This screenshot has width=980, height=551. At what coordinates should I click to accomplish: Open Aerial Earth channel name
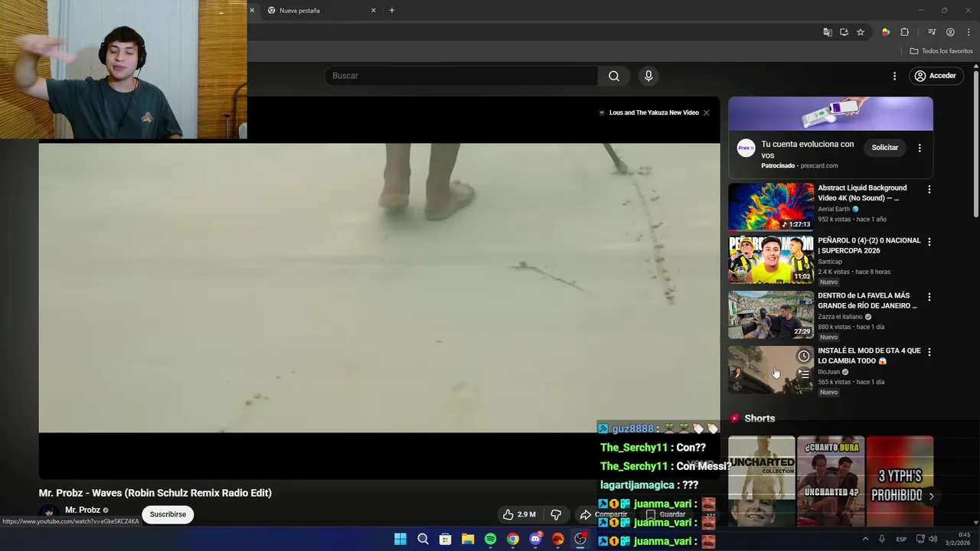pos(834,209)
